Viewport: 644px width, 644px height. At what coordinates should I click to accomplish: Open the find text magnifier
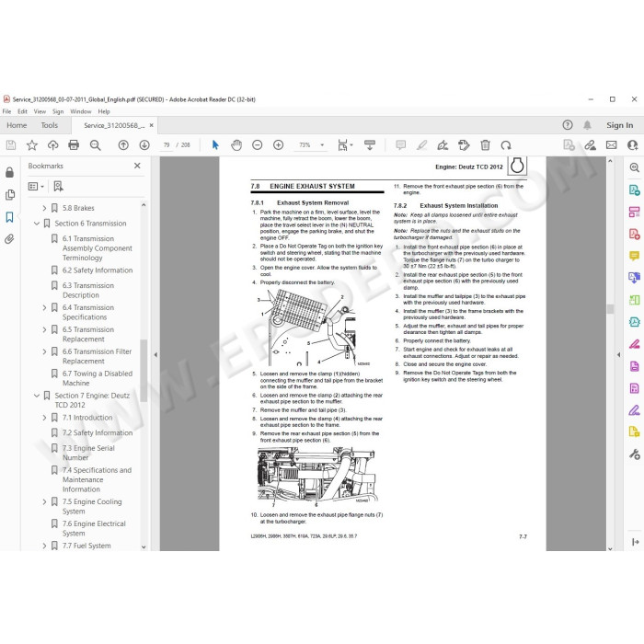pyautogui.click(x=96, y=145)
